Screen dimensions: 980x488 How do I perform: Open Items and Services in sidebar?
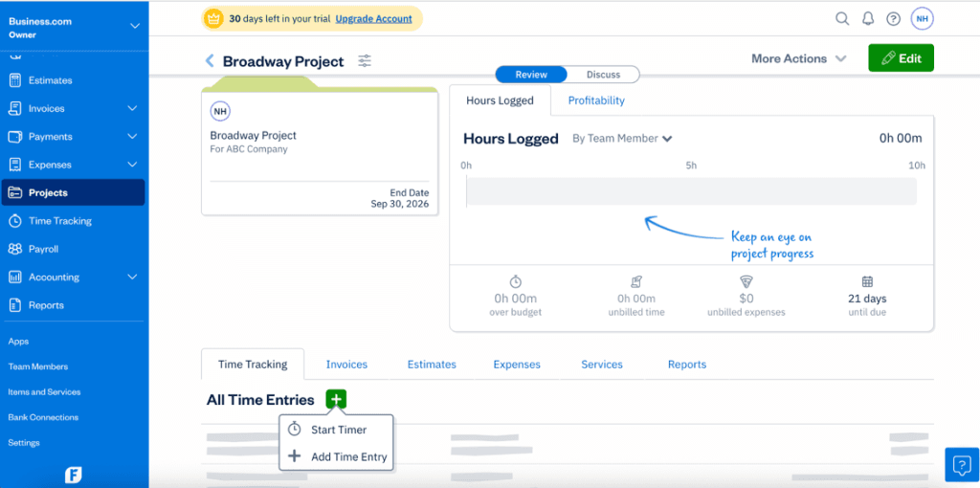(44, 391)
